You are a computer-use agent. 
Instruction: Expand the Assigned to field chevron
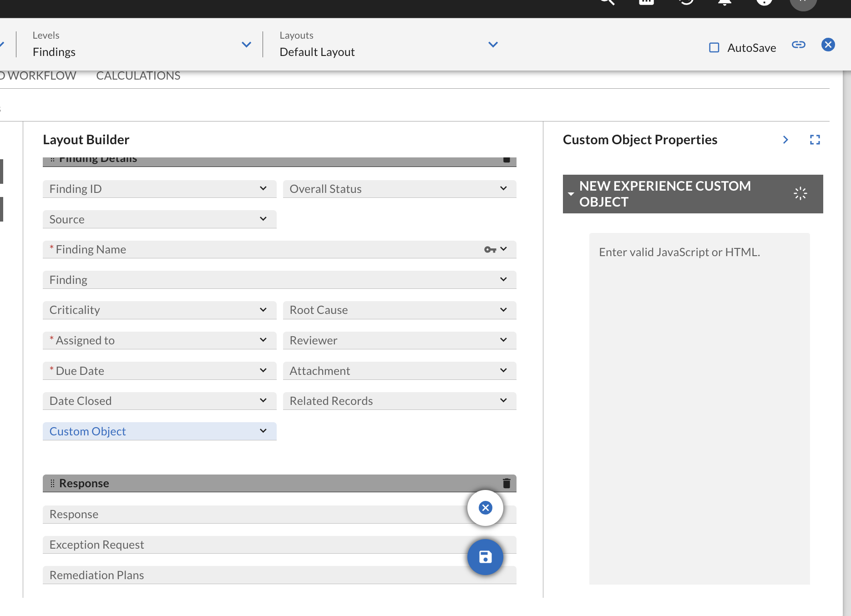[x=263, y=340]
